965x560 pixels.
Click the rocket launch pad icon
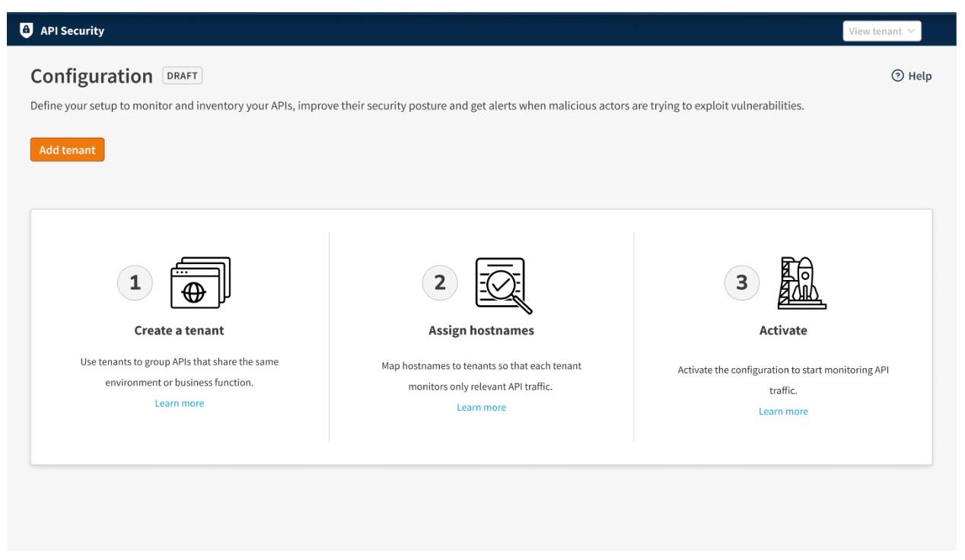[x=801, y=283]
